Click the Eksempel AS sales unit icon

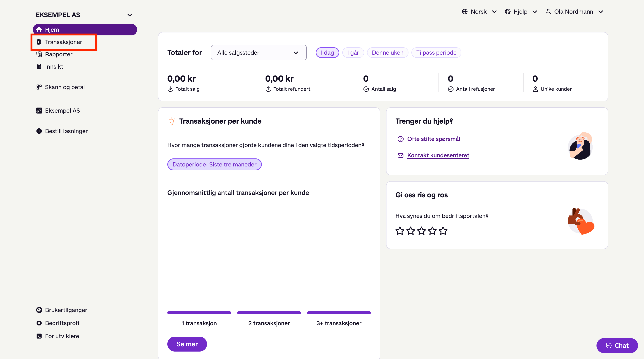click(39, 111)
